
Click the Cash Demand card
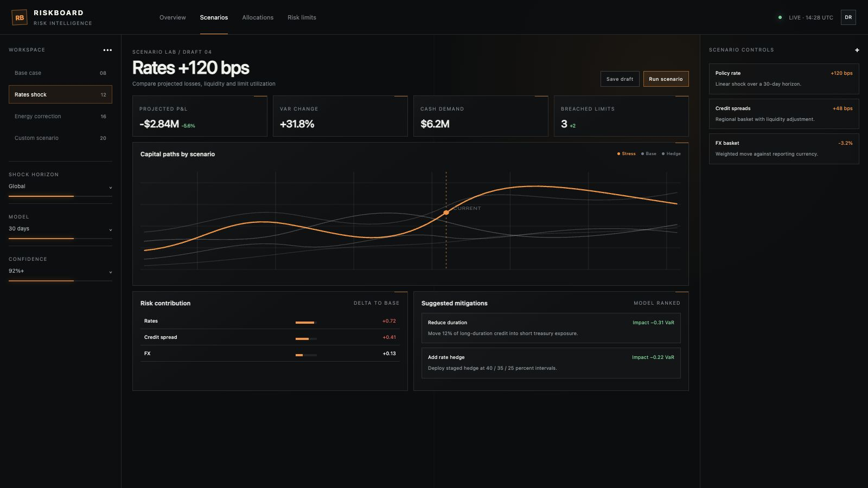481,116
